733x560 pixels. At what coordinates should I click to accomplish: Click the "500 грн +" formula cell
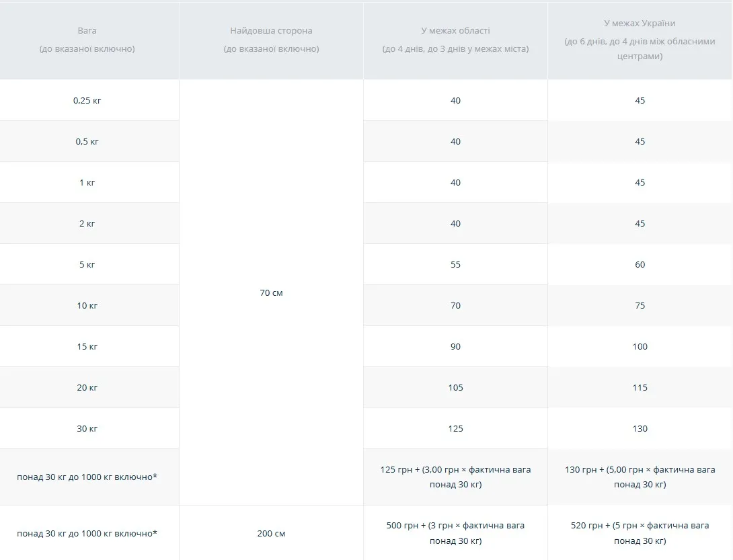455,533
